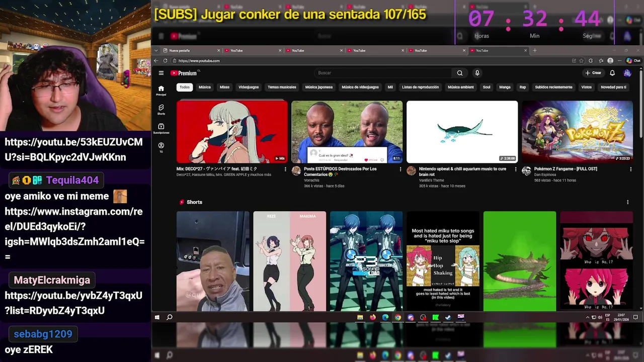The width and height of the screenshot is (644, 362).
Task: Click the search magnifier button
Action: point(460,73)
